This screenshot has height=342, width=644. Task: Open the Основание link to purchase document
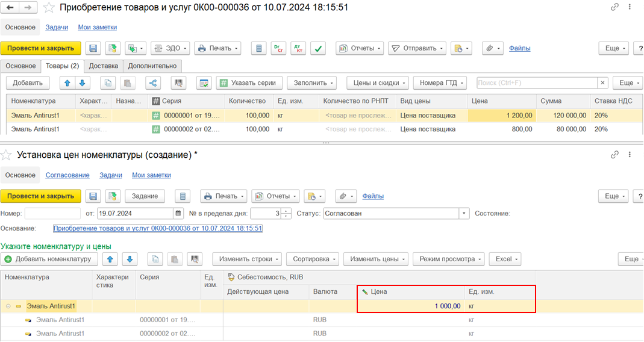158,229
